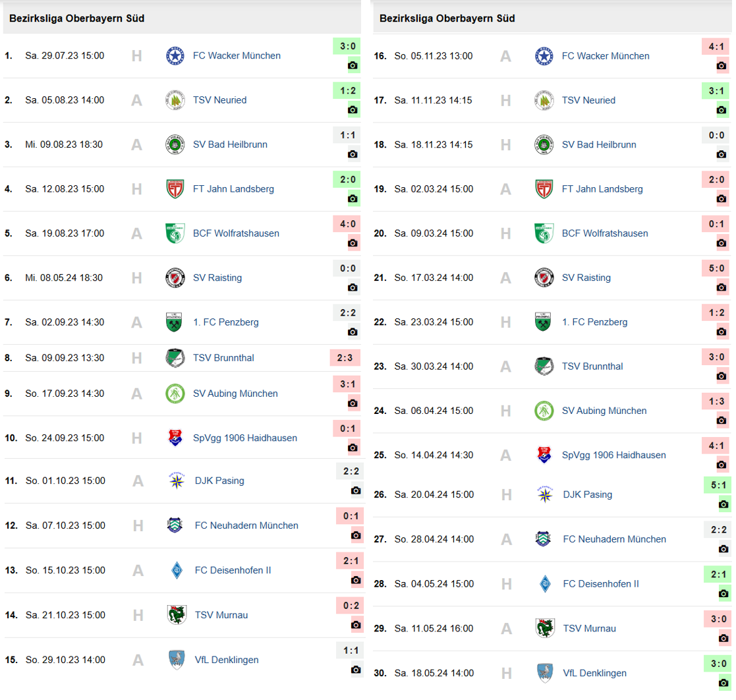Open SV Aubing München link on matchday 9
The image size is (736, 700).
tap(235, 394)
